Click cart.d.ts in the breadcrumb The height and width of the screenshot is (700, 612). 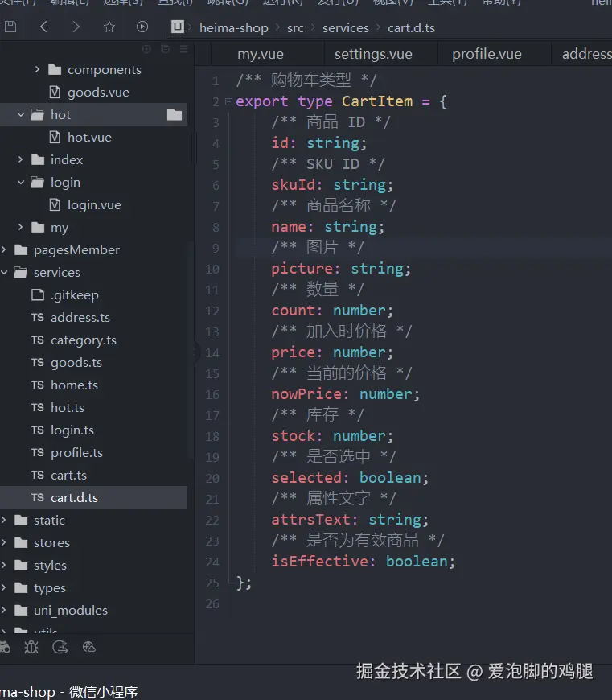coord(411,27)
